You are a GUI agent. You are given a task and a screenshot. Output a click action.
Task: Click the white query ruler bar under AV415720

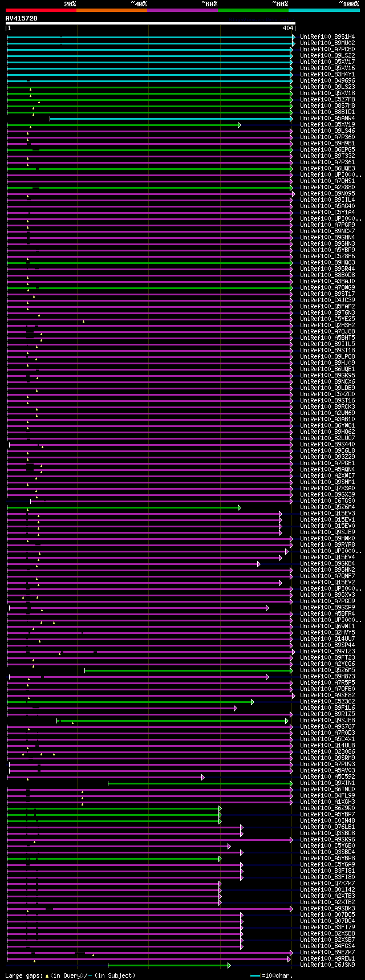[151, 23]
